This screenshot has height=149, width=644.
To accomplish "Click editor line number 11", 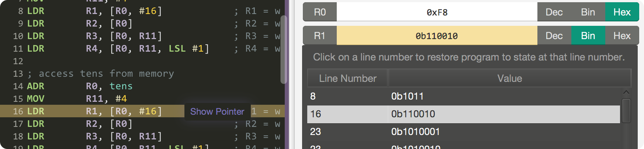I will [x=18, y=49].
